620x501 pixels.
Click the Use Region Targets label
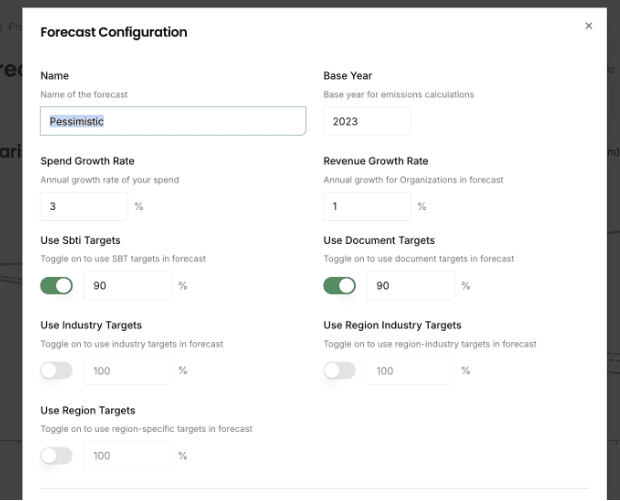tap(88, 410)
